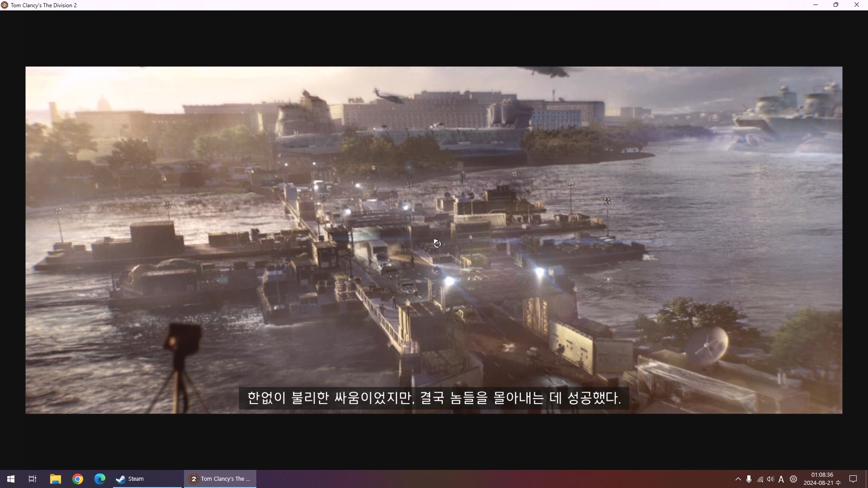Expand the hidden system tray icons chevron
The width and height of the screenshot is (868, 488).
(738, 479)
